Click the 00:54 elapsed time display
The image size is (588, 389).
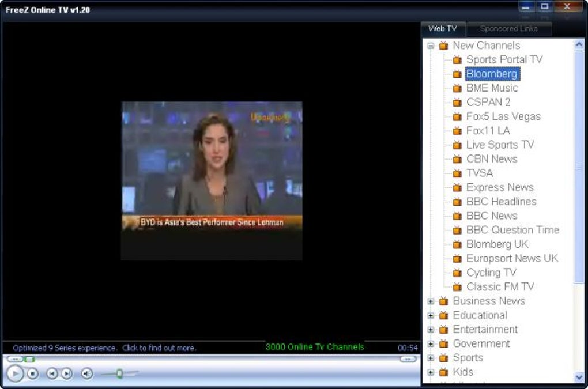pyautogui.click(x=408, y=348)
